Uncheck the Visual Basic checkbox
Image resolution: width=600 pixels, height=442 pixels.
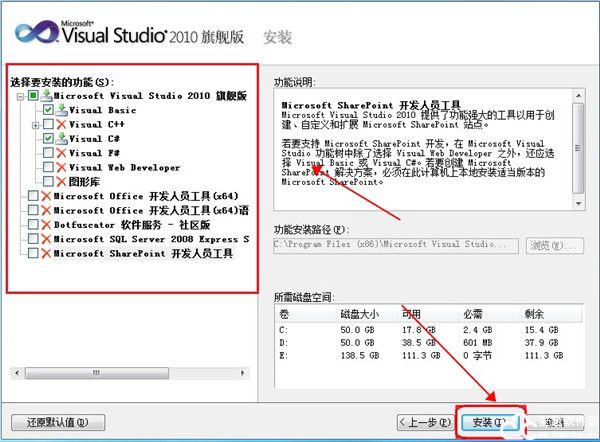tap(48, 110)
